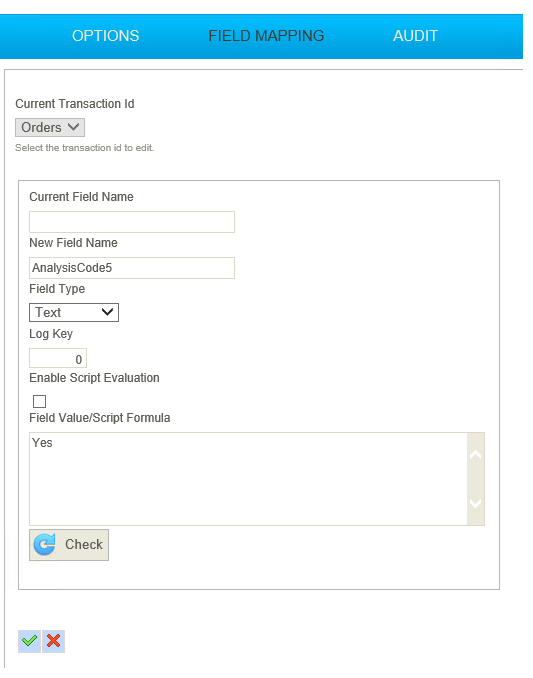Enable the Script Evaluation checkbox
The image size is (533, 678).
(x=39, y=401)
